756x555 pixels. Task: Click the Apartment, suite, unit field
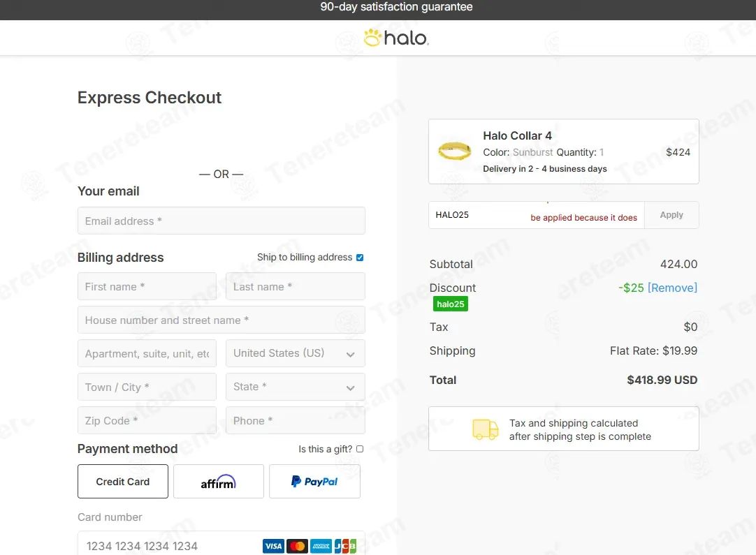pos(147,353)
